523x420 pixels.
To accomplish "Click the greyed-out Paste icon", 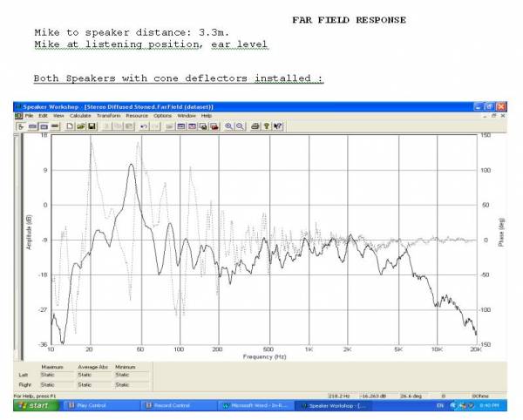I will pyautogui.click(x=129, y=126).
